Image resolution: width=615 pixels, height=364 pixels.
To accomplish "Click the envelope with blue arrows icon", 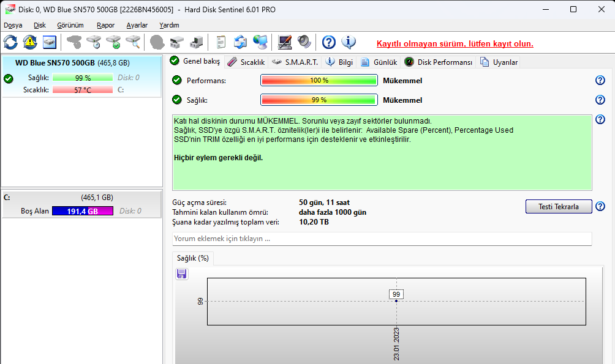I will tap(240, 42).
